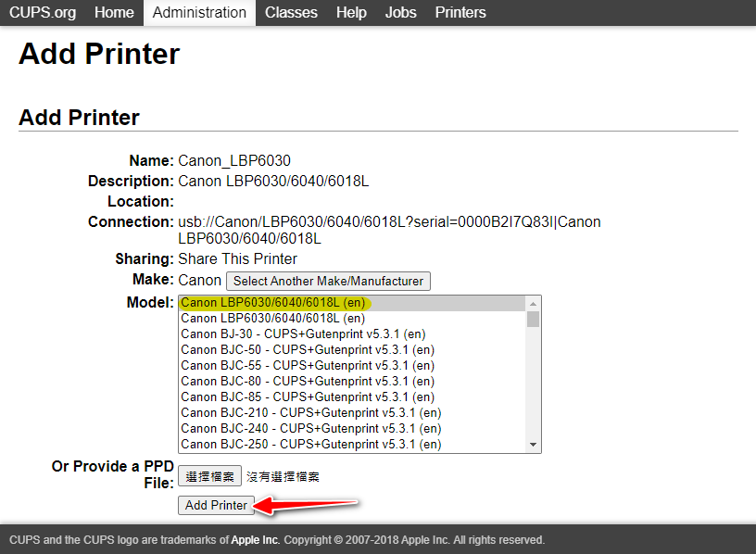The image size is (756, 554).
Task: Select Canon BJ-30 Gutenprint model
Action: point(303,334)
